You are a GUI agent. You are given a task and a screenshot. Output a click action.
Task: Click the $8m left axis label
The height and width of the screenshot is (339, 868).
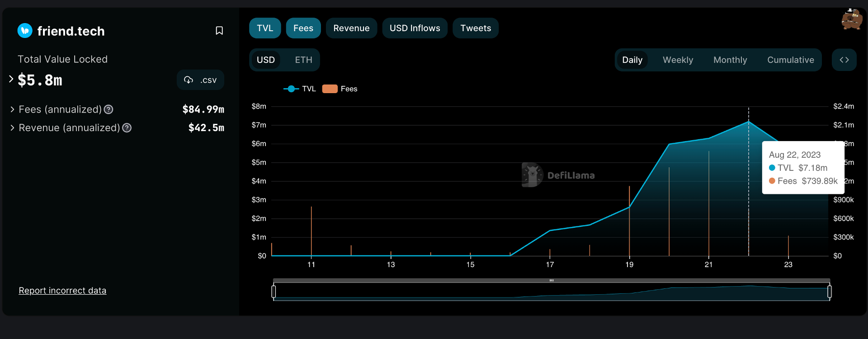pos(259,106)
